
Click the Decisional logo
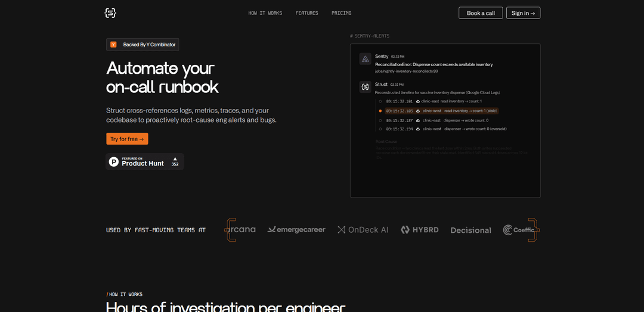[470, 230]
